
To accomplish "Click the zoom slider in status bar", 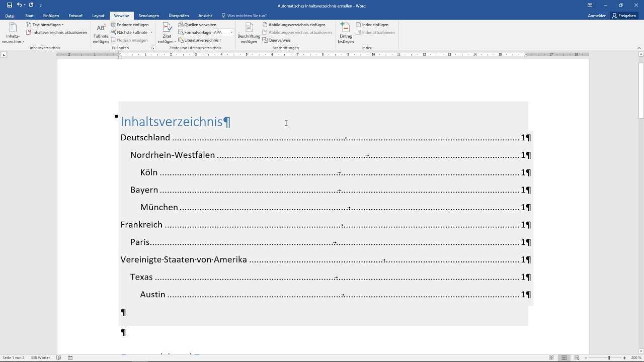I will tap(609, 357).
